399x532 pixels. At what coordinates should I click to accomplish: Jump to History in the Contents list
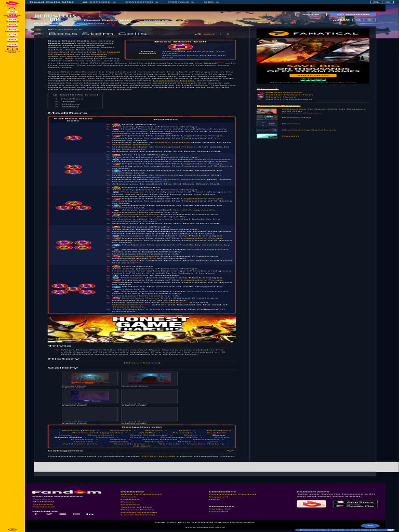pyautogui.click(x=71, y=104)
